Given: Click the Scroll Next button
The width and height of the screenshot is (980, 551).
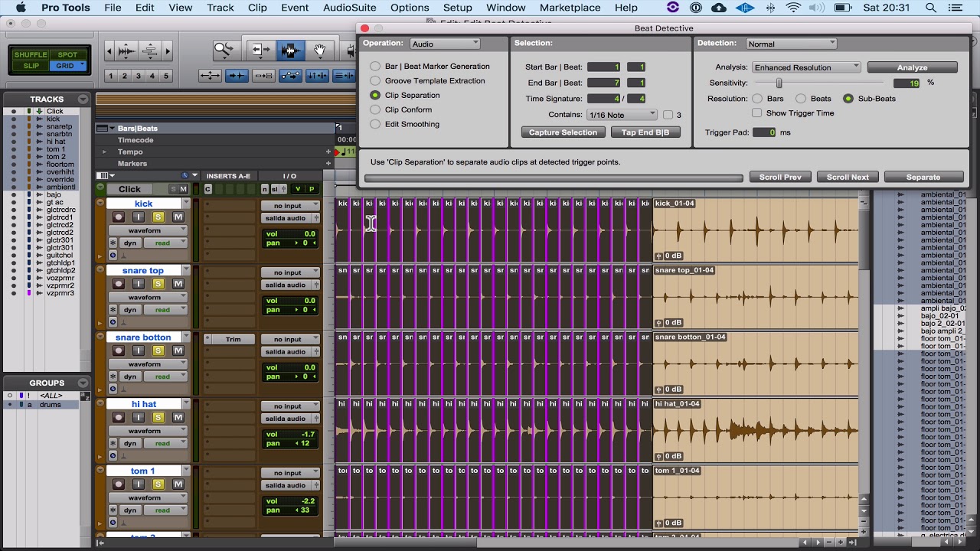Looking at the screenshot, I should (x=848, y=177).
